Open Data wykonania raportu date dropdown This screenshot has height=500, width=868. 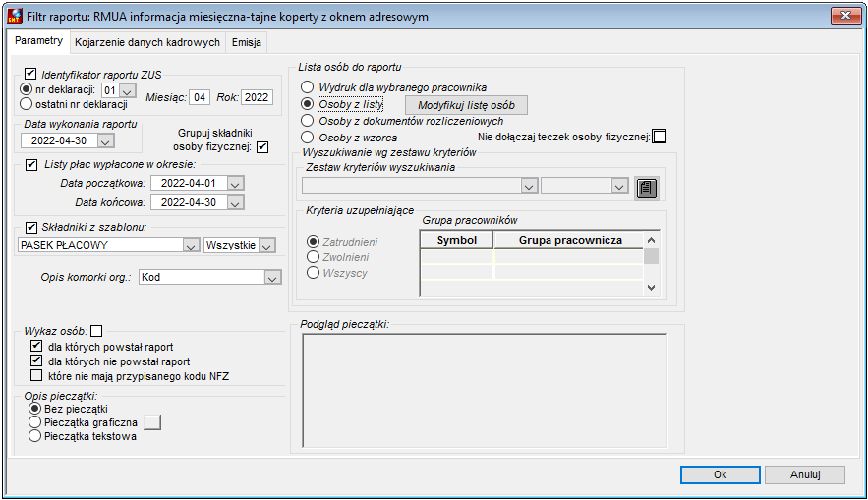pyautogui.click(x=106, y=141)
